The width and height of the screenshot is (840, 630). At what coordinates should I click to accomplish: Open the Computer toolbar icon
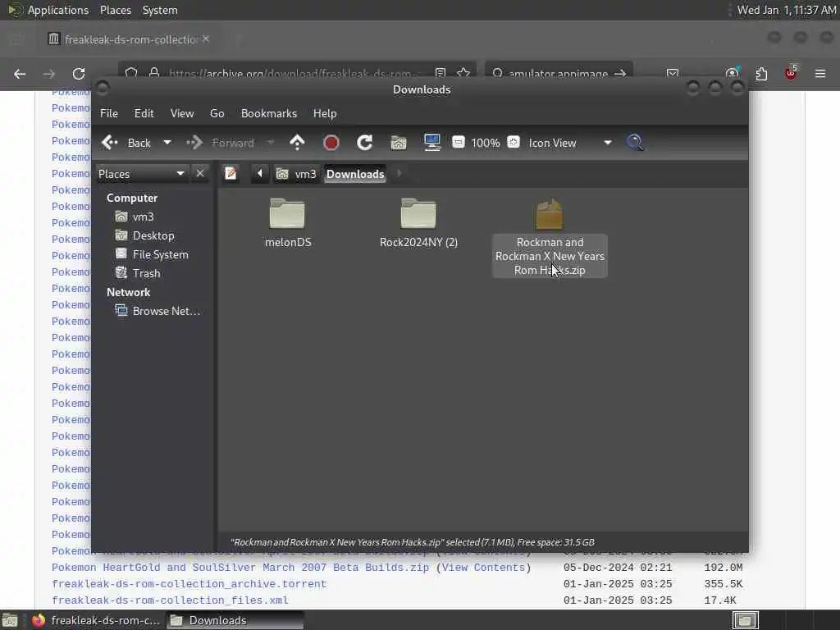(431, 143)
